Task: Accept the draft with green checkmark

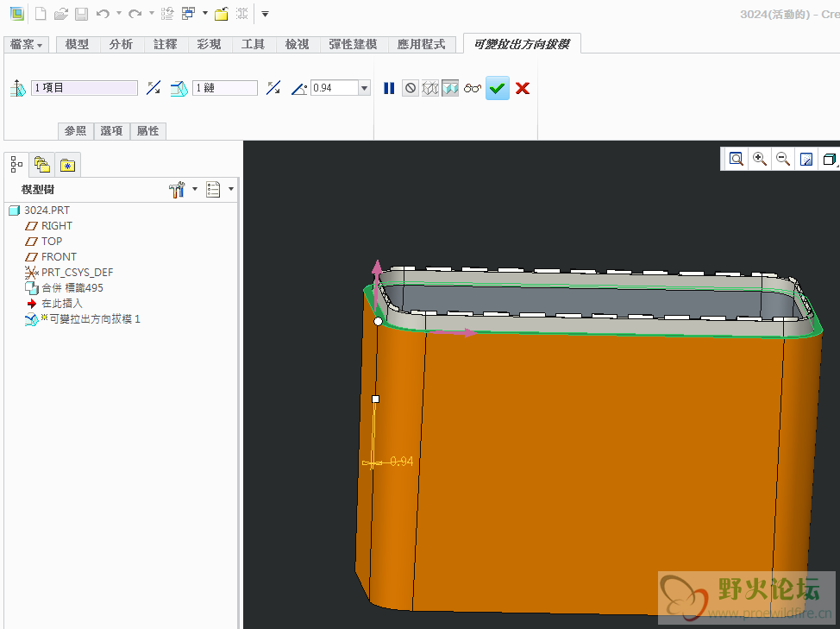Action: (x=497, y=88)
